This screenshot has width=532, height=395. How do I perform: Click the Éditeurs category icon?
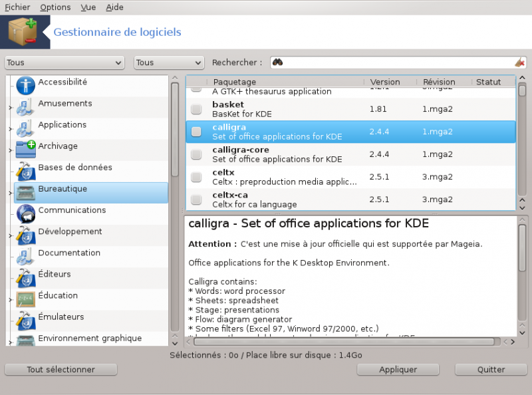point(25,278)
